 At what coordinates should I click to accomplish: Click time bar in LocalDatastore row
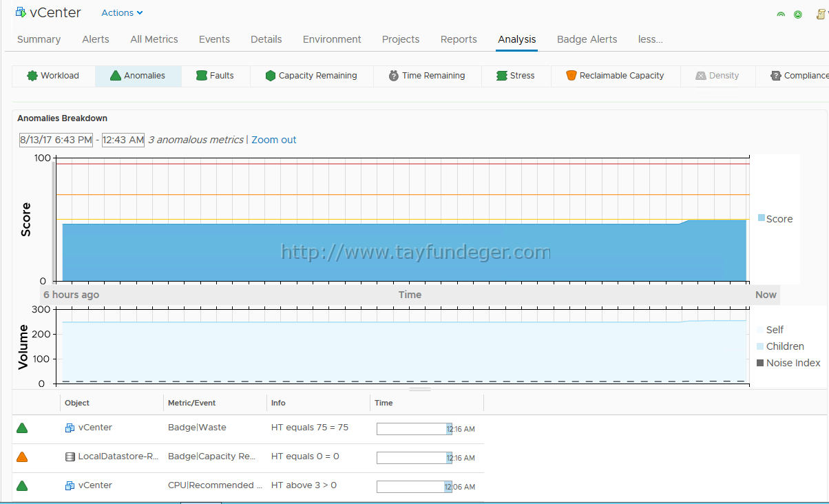414,458
